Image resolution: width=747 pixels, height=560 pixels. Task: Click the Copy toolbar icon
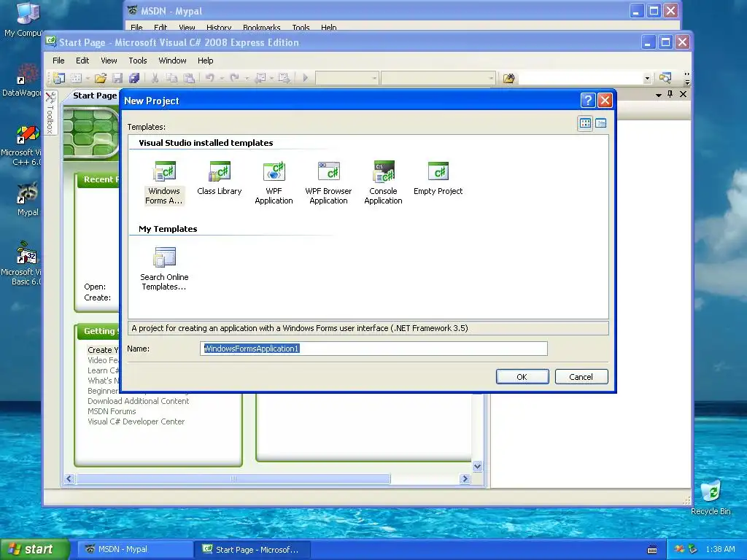(171, 77)
